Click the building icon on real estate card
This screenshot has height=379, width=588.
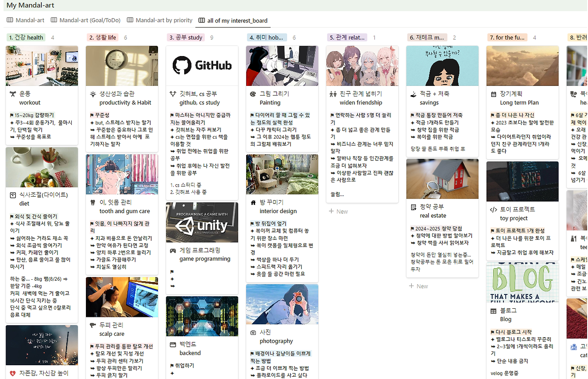tap(413, 207)
